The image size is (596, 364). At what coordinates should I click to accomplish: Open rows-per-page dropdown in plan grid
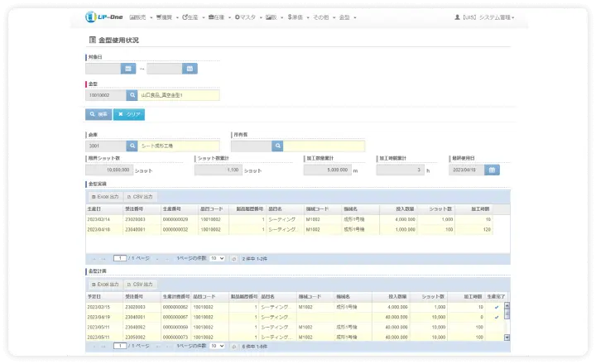(x=216, y=347)
